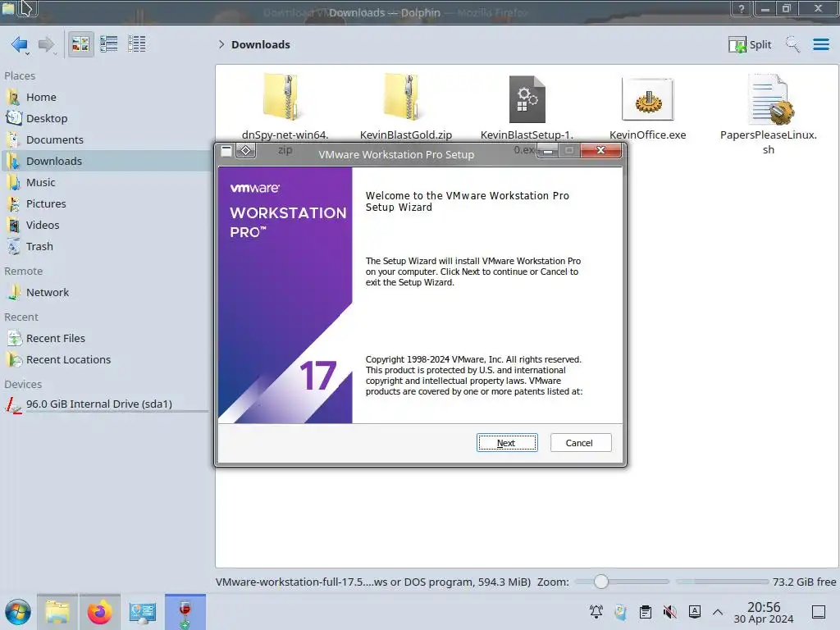This screenshot has width=840, height=630.
Task: Open notifications bell in tray
Action: [x=596, y=612]
